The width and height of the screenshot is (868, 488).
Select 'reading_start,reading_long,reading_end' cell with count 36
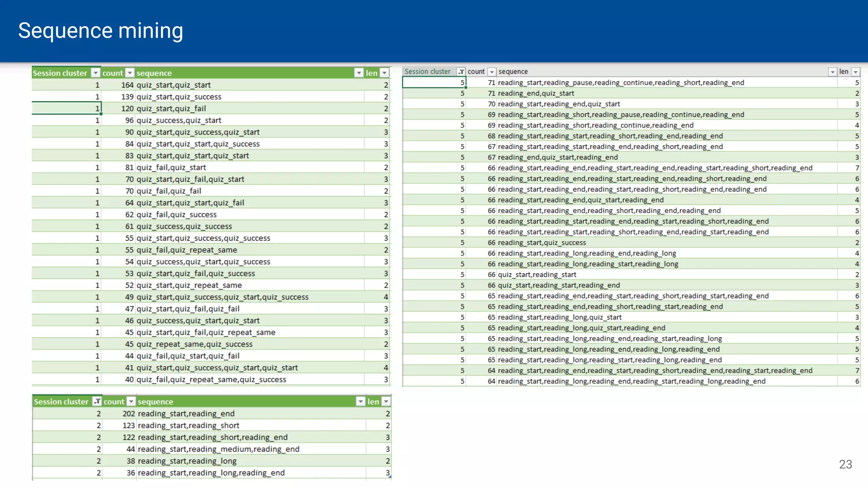pyautogui.click(x=251, y=473)
